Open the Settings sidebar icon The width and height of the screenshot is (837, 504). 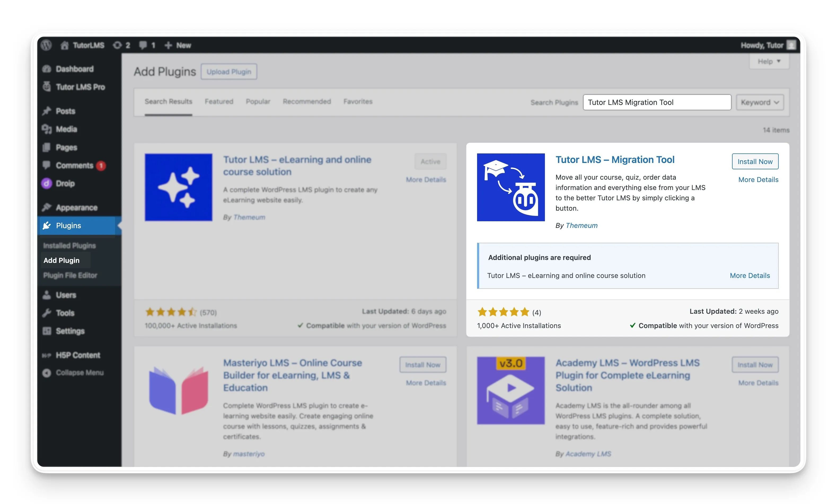tap(47, 331)
